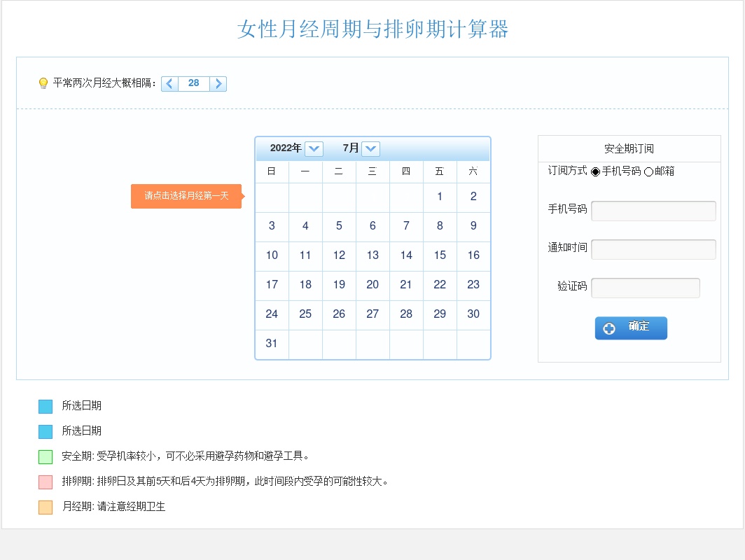This screenshot has width=745, height=560.
Task: Click the plus icon on the 确定 button
Action: pos(609,328)
